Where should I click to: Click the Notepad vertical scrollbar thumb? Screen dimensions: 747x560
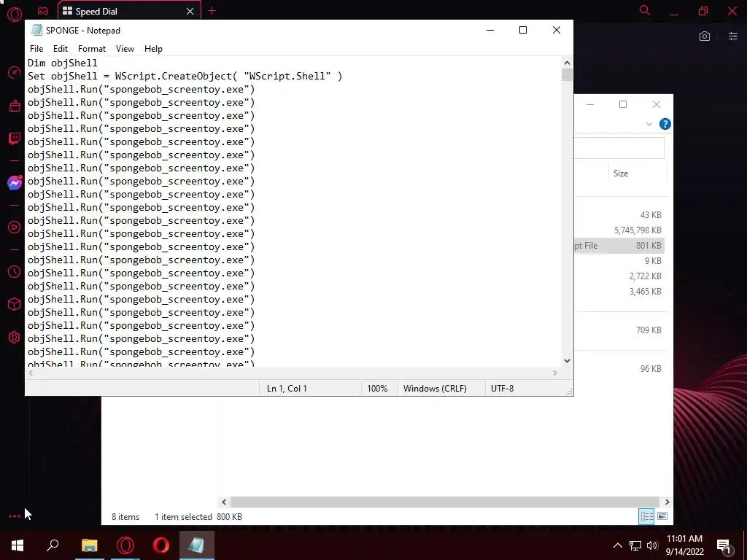point(567,75)
